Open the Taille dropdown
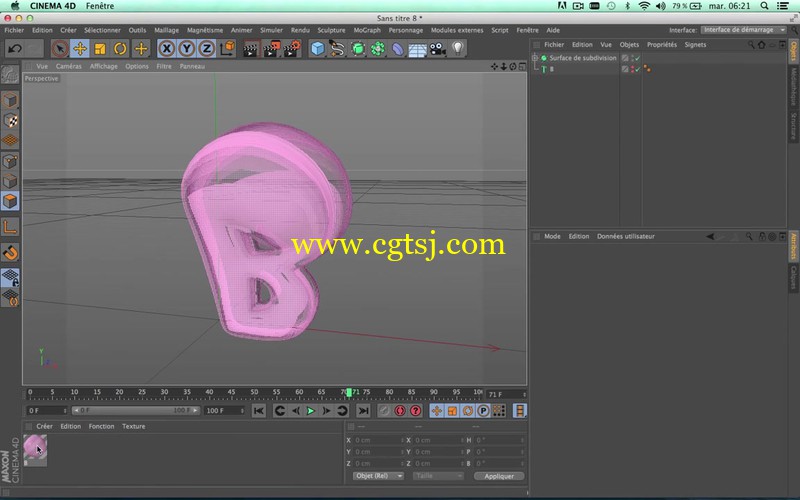 (x=438, y=476)
